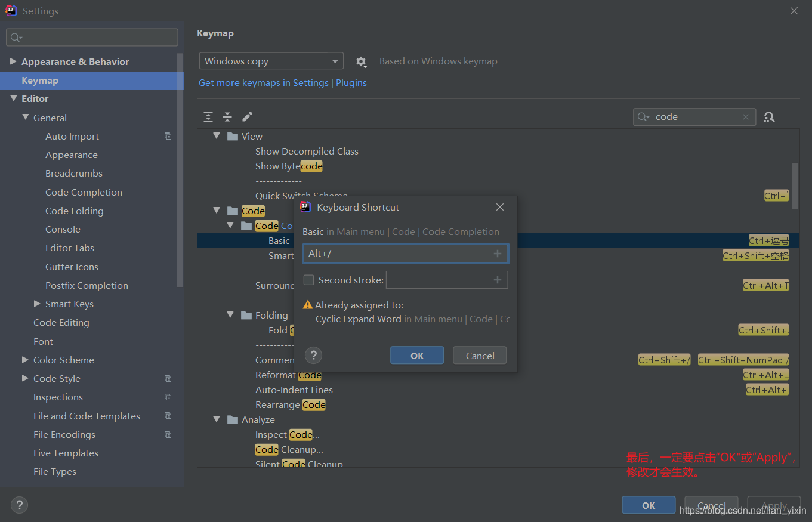This screenshot has height=522, width=812.
Task: Click the keymap search field containing 'code'
Action: 694,117
